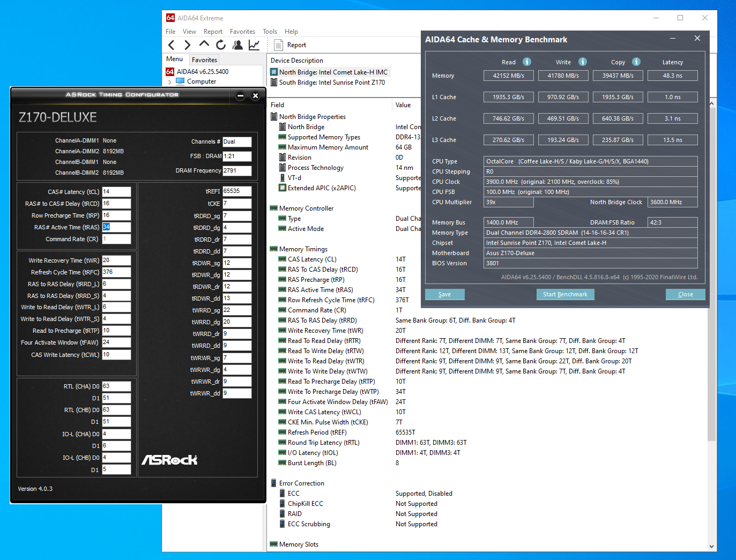Image resolution: width=736 pixels, height=560 pixels.
Task: Click the Report toolbar button
Action: point(290,45)
